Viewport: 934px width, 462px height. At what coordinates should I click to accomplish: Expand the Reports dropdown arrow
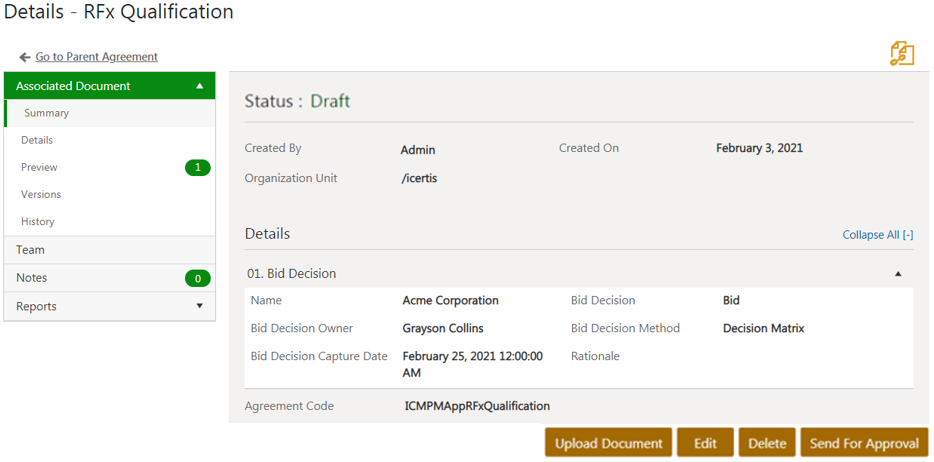coord(200,306)
